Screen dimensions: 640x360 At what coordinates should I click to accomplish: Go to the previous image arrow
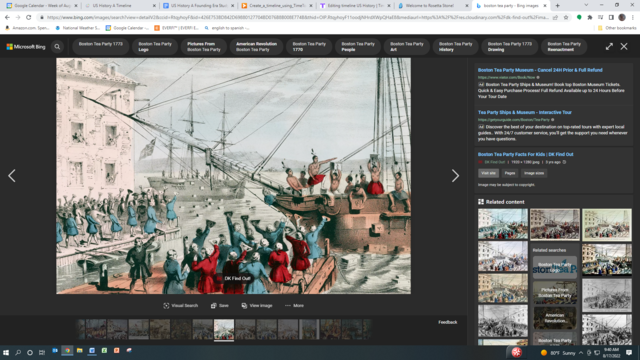pyautogui.click(x=12, y=176)
